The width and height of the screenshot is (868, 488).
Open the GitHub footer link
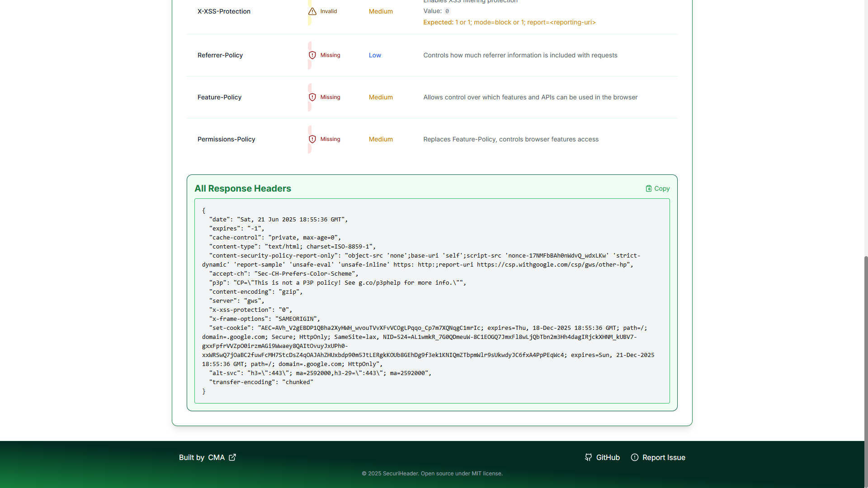tap(602, 457)
